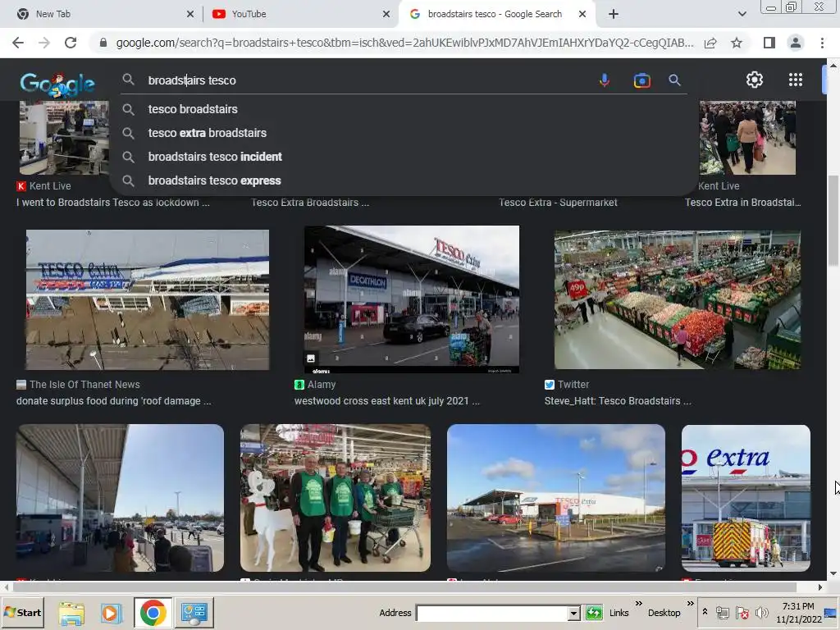Open link westwood cross east kent uk july 2021
The image size is (840, 630).
(x=387, y=400)
